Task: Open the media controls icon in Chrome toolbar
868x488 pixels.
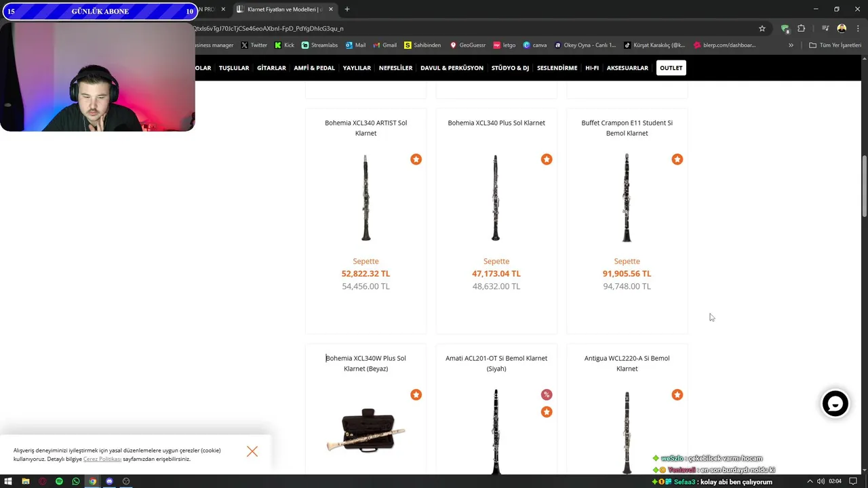Action: (825, 28)
